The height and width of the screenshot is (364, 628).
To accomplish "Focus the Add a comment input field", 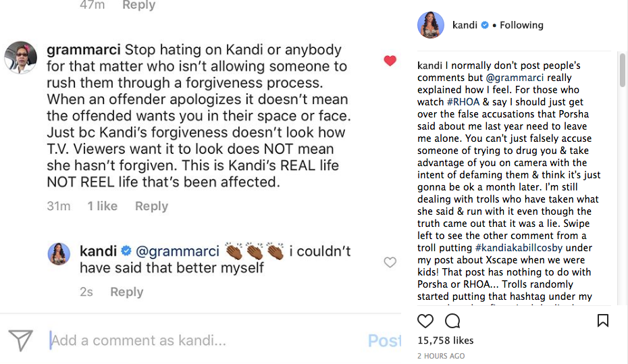I will pyautogui.click(x=203, y=340).
